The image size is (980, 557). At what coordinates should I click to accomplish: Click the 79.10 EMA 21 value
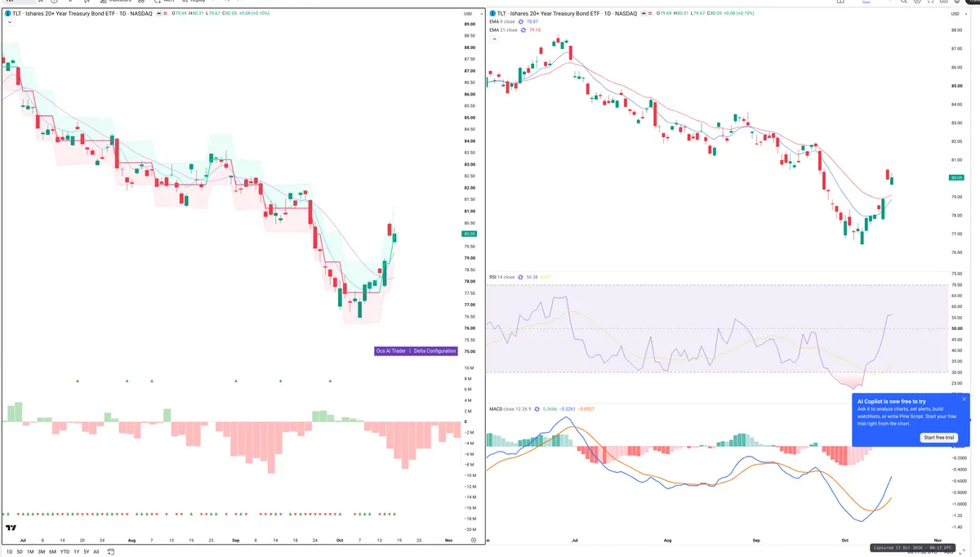point(535,30)
